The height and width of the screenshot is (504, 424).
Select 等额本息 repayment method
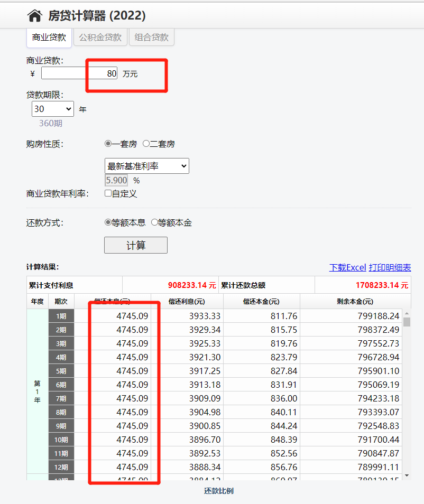[108, 222]
